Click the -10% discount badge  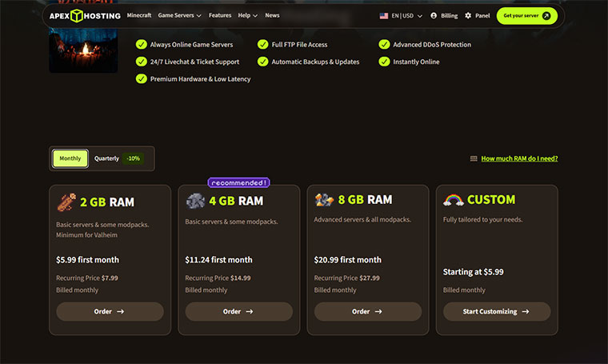pos(133,158)
